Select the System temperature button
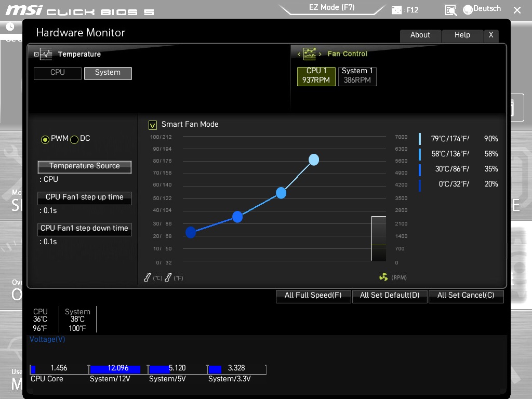Image resolution: width=532 pixels, height=399 pixels. point(108,73)
